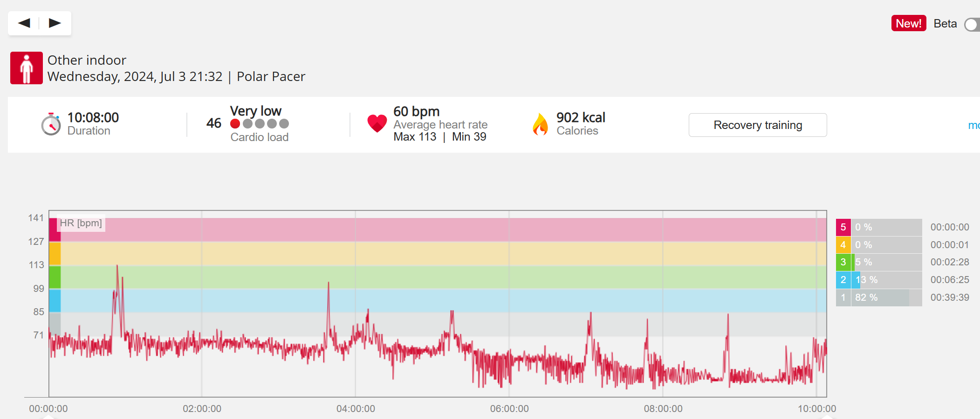This screenshot has width=980, height=419.
Task: Click the zone 1 82 % bar
Action: tap(880, 297)
